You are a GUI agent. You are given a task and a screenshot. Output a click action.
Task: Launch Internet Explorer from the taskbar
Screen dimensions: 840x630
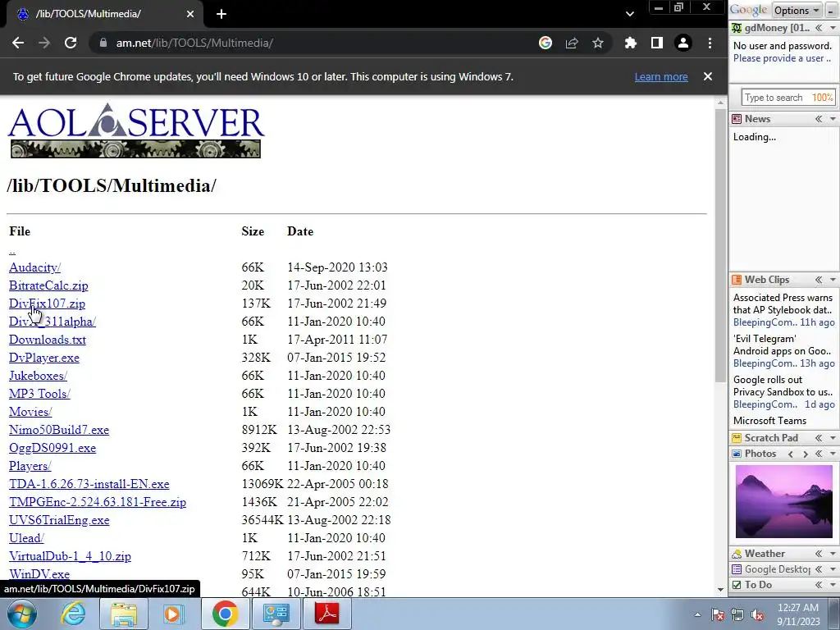point(73,614)
